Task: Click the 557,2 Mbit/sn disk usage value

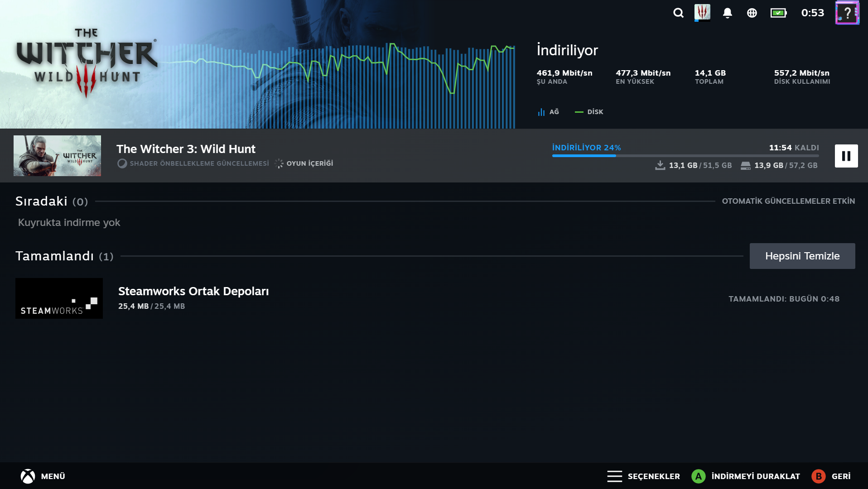Action: coord(802,73)
